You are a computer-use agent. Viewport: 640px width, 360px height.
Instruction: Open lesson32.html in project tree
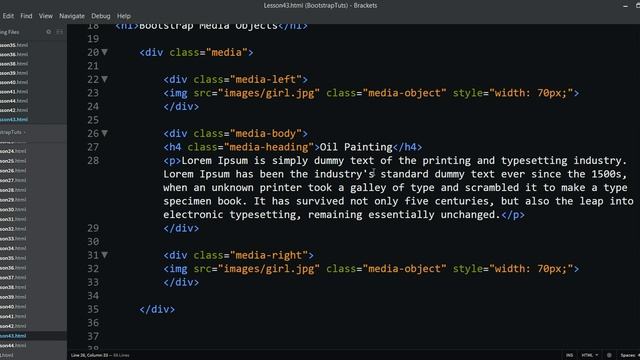click(13, 229)
